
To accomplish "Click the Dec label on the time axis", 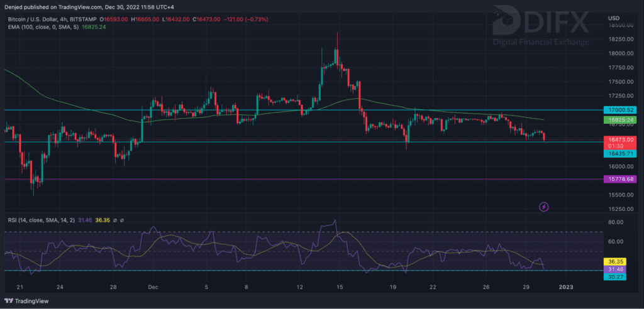I will point(152,287).
